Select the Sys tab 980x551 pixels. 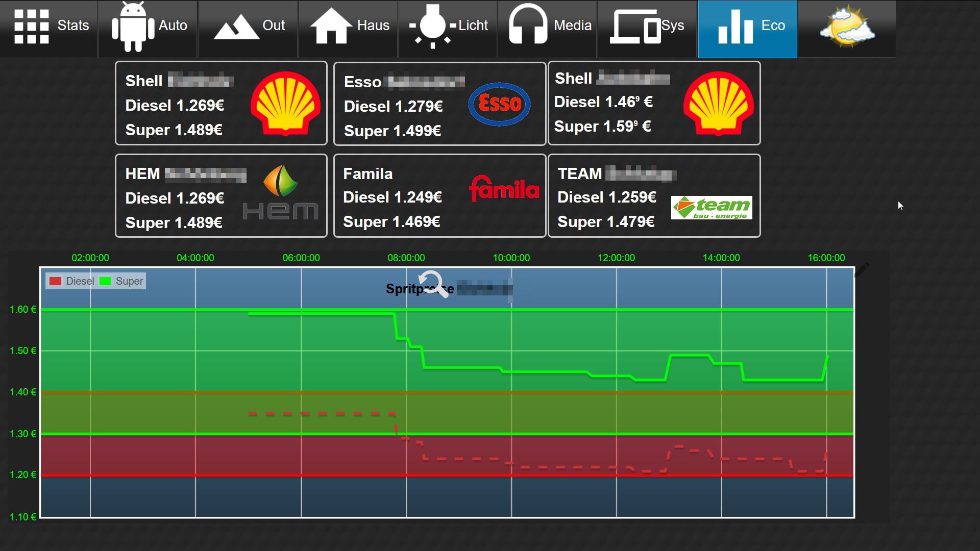click(647, 29)
